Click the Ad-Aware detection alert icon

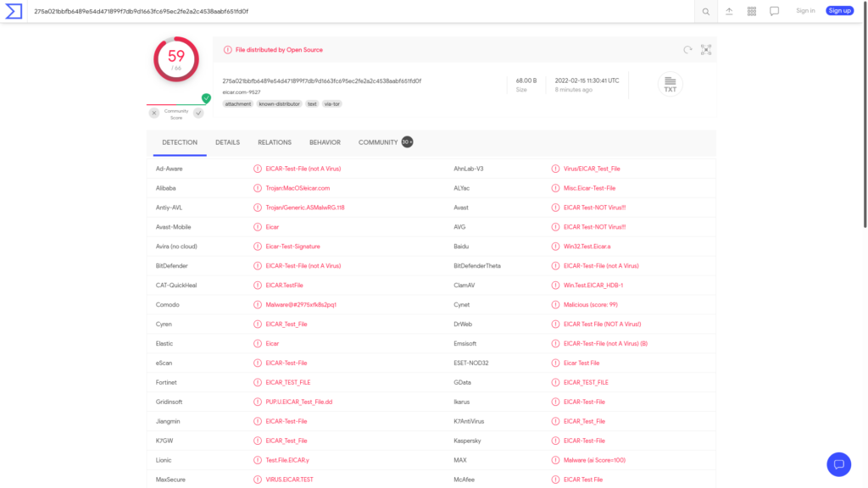258,169
